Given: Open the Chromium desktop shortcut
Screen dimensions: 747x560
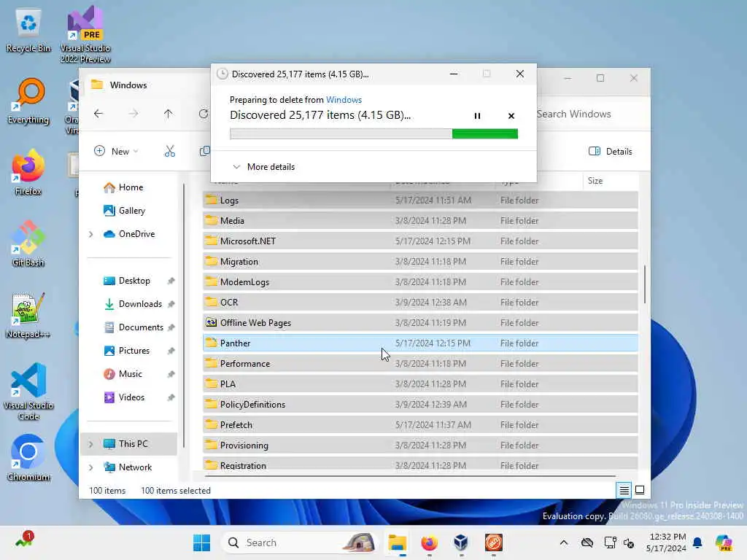Looking at the screenshot, I should pyautogui.click(x=28, y=458).
